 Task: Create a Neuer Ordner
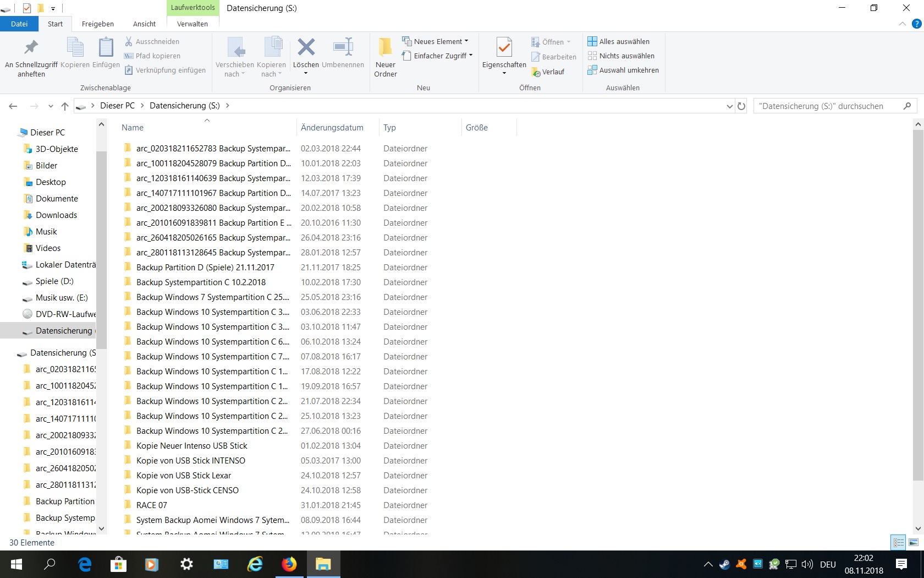pos(386,57)
